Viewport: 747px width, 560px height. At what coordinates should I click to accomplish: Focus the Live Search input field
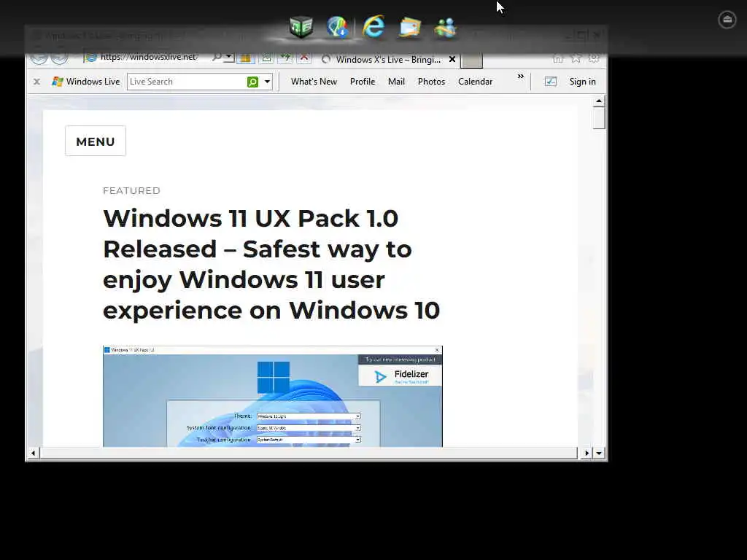186,82
